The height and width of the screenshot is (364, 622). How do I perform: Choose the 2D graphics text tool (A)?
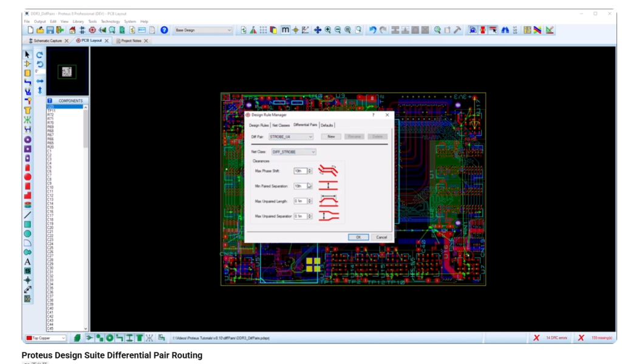pyautogui.click(x=27, y=262)
